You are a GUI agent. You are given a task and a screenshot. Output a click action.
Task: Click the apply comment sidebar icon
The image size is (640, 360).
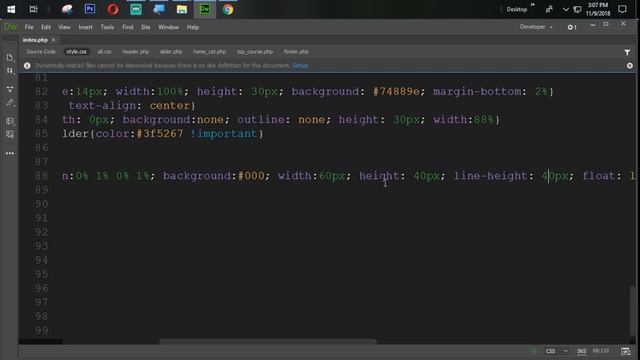pyautogui.click(x=10, y=121)
